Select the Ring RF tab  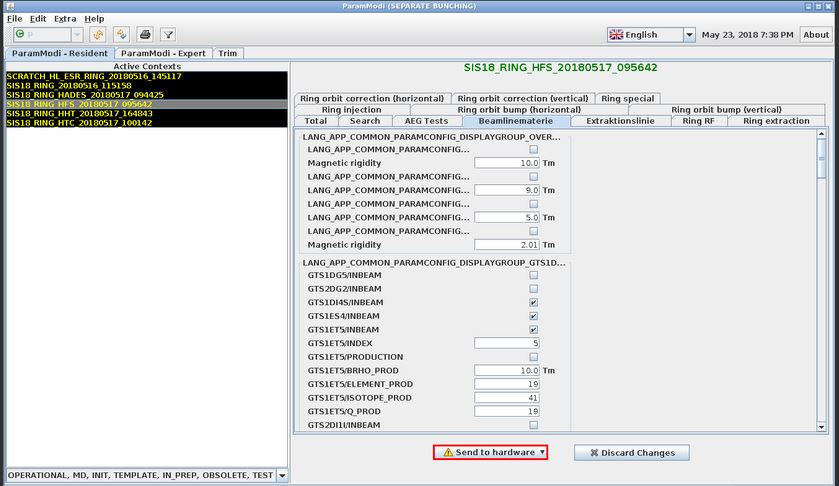(x=698, y=121)
